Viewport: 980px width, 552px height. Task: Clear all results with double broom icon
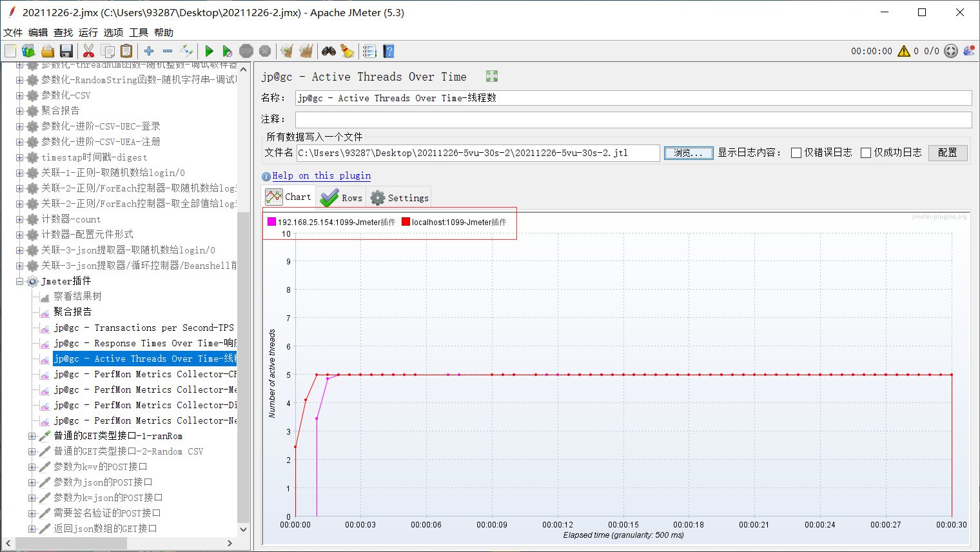tap(306, 51)
